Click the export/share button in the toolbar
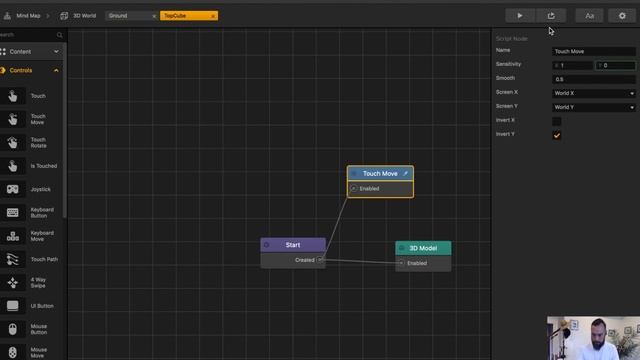 (x=551, y=16)
